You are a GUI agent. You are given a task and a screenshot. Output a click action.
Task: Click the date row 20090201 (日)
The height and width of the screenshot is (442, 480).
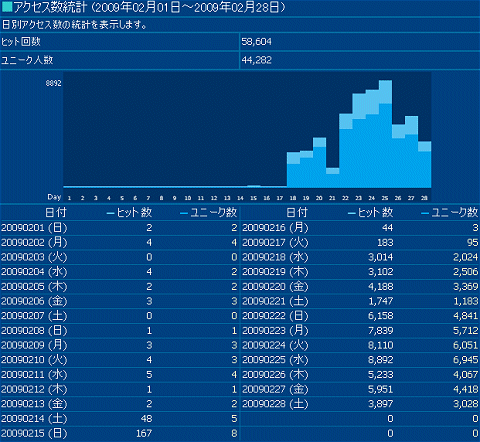34,228
